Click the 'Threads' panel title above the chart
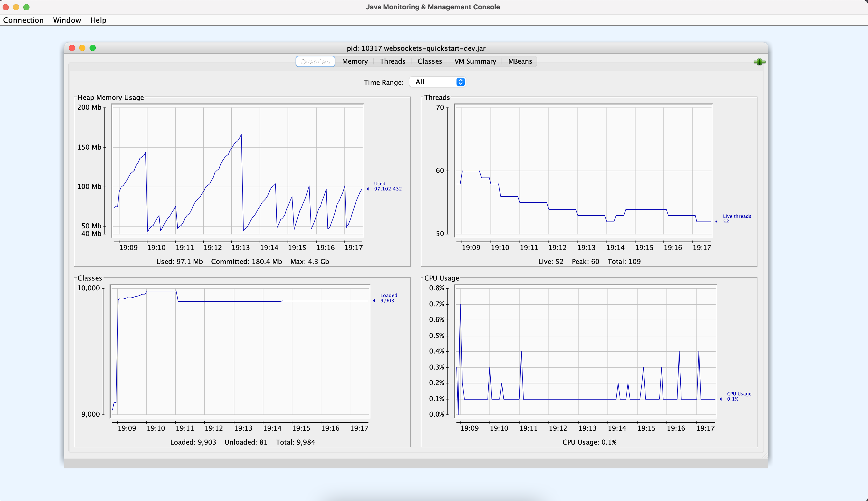The width and height of the screenshot is (868, 501). 437,98
